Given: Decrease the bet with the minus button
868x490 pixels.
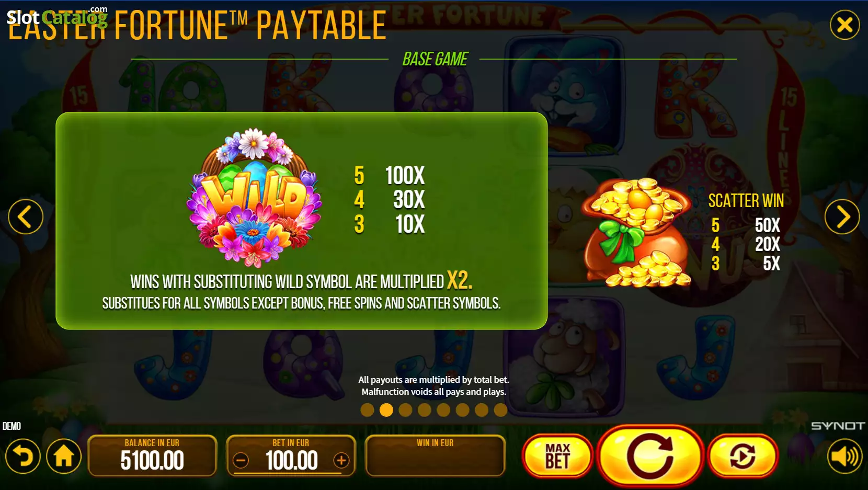Looking at the screenshot, I should click(x=241, y=461).
